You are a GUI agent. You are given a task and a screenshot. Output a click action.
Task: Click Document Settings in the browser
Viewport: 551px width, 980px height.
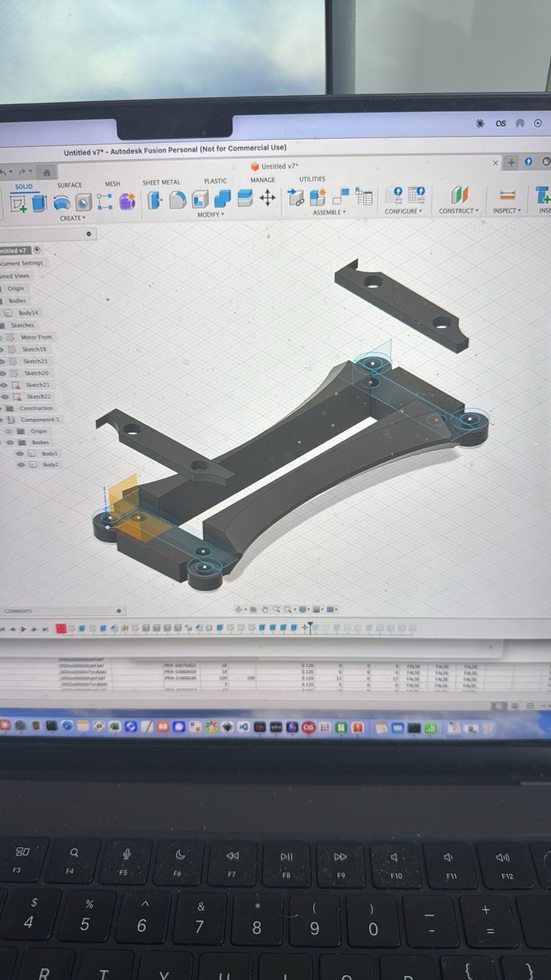(21, 263)
